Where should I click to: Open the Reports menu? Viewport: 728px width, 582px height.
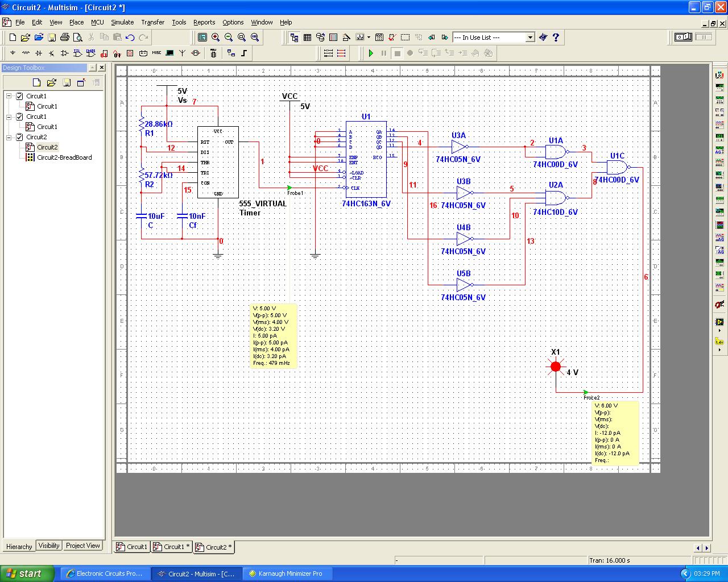point(204,22)
